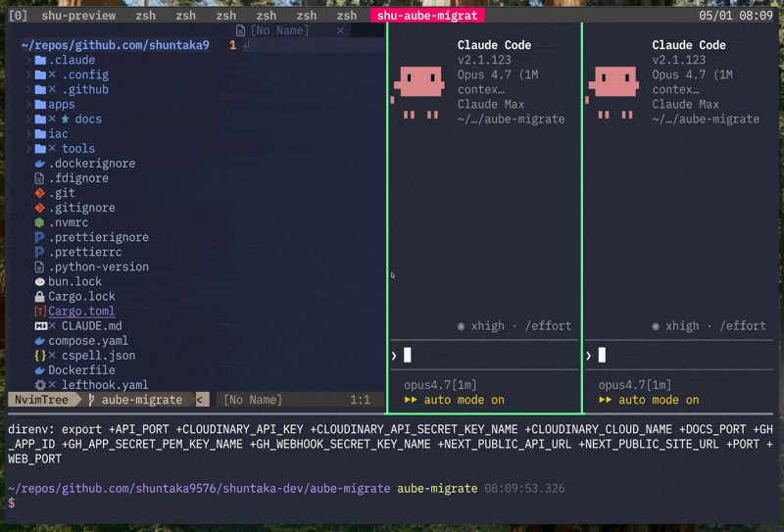
Task: Open compose.yaml from the file tree
Action: [88, 341]
